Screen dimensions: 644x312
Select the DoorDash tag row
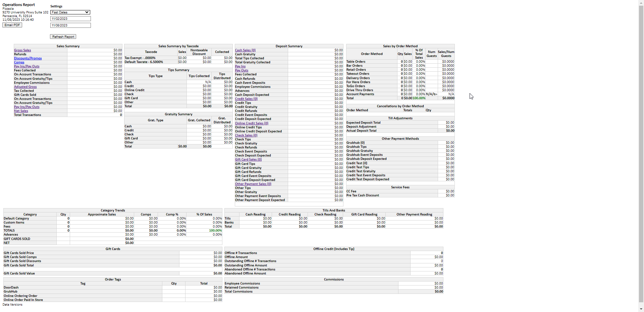(11, 288)
